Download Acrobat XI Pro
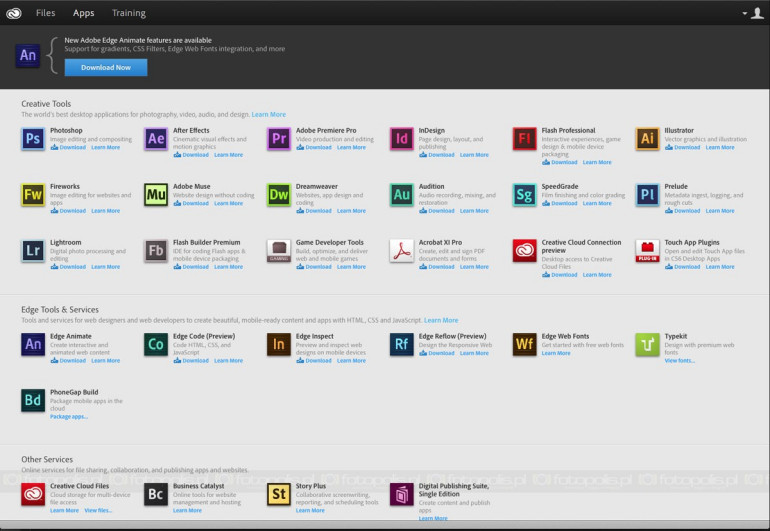 (x=437, y=267)
